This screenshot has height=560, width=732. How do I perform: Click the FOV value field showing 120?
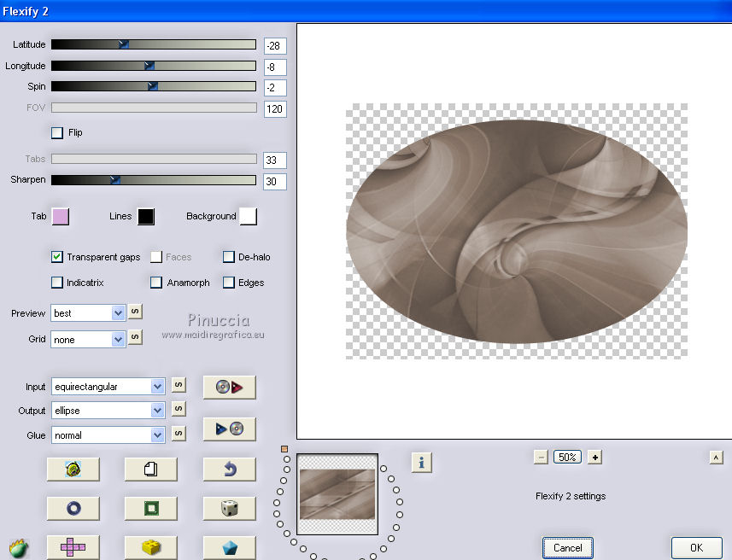point(275,109)
